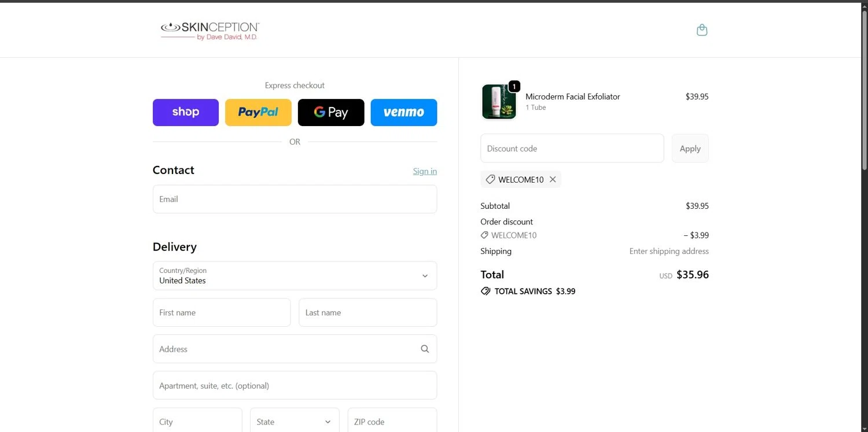Image resolution: width=868 pixels, height=432 pixels.
Task: Click the Total Savings tag icon
Action: pyautogui.click(x=486, y=291)
